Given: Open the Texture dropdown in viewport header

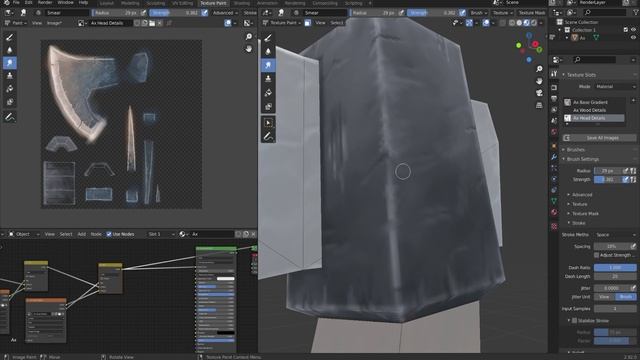Looking at the screenshot, I should (502, 13).
